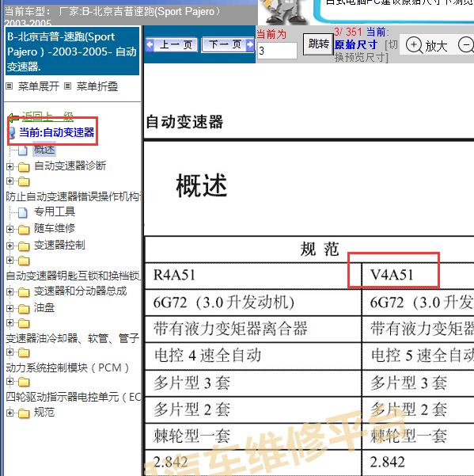Open 防止自动变速器错误操作机构 item
This screenshot has height=476, width=474.
[74, 196]
